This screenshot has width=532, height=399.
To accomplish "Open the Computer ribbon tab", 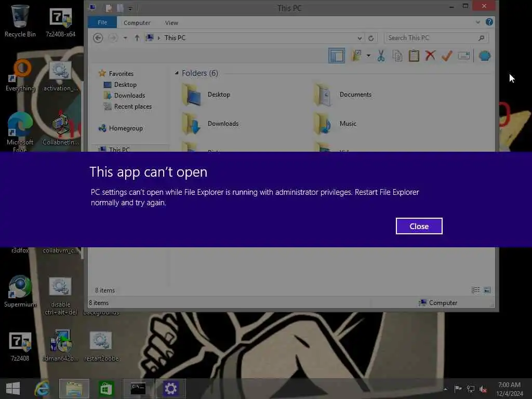I will coord(137,23).
